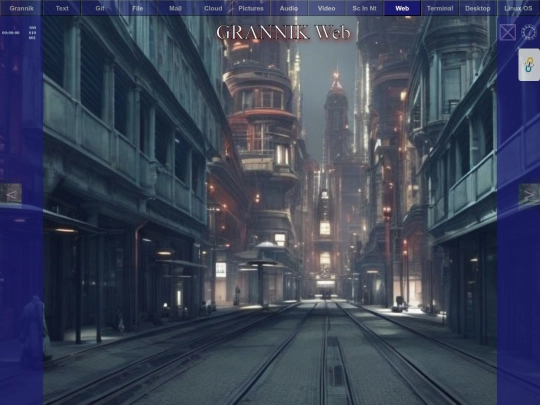Open the Gif tab
This screenshot has width=540, height=405.
100,8
